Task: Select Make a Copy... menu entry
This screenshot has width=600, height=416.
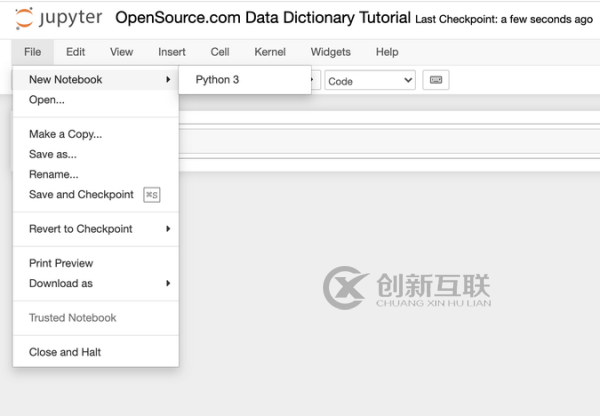Action: [96, 134]
